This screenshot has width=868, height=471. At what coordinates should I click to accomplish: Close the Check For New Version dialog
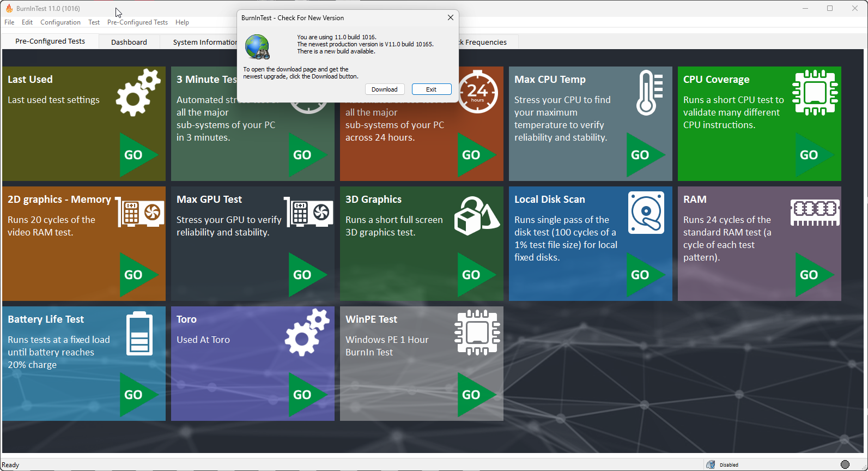[451, 17]
